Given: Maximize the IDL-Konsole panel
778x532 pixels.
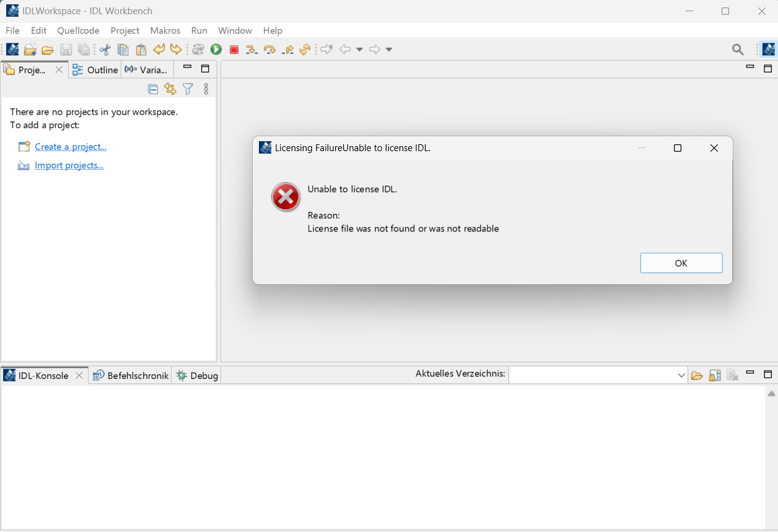Looking at the screenshot, I should pos(768,374).
